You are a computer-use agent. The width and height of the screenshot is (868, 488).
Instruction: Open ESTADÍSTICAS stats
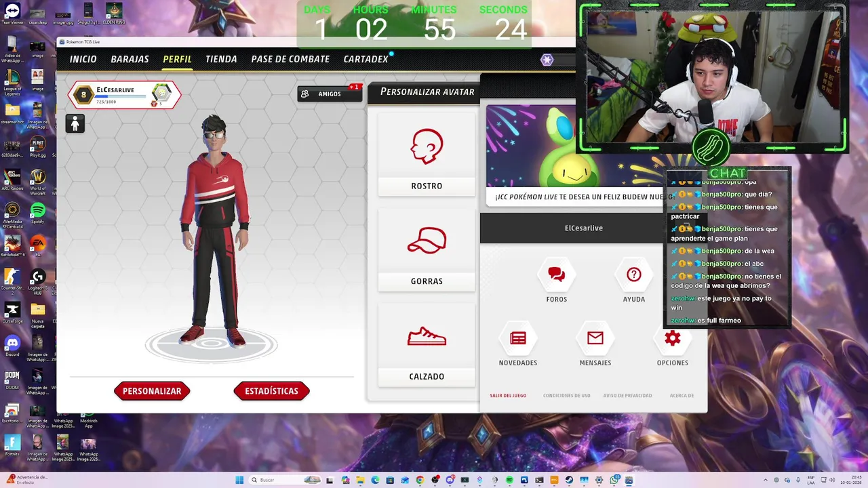(271, 391)
